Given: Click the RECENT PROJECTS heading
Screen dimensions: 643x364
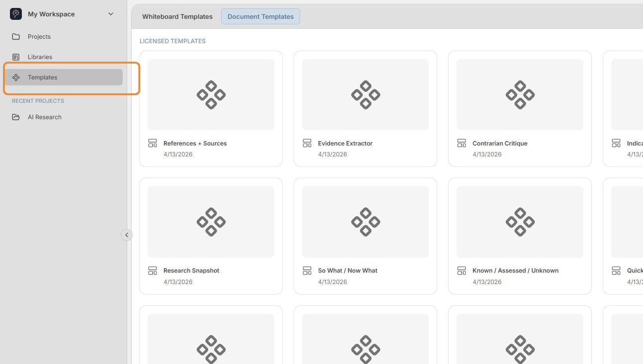Looking at the screenshot, I should pyautogui.click(x=38, y=101).
